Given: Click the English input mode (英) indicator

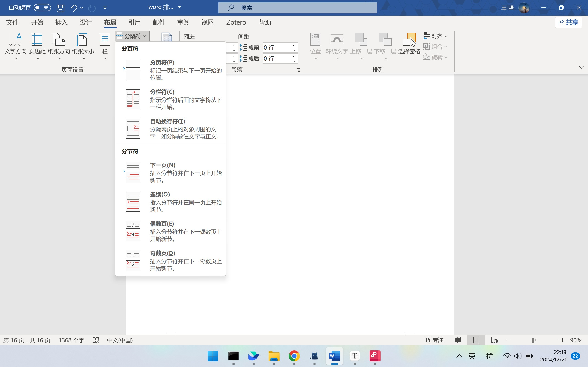Looking at the screenshot, I should pos(472,356).
